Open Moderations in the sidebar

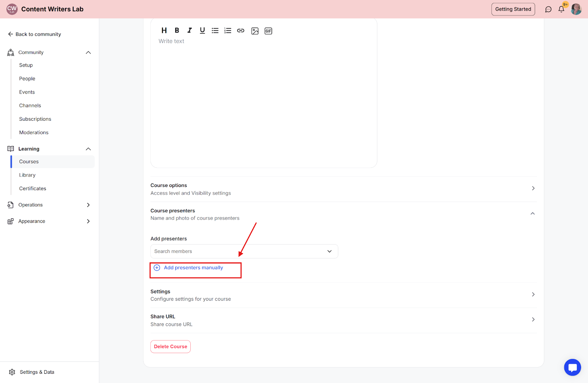click(34, 132)
